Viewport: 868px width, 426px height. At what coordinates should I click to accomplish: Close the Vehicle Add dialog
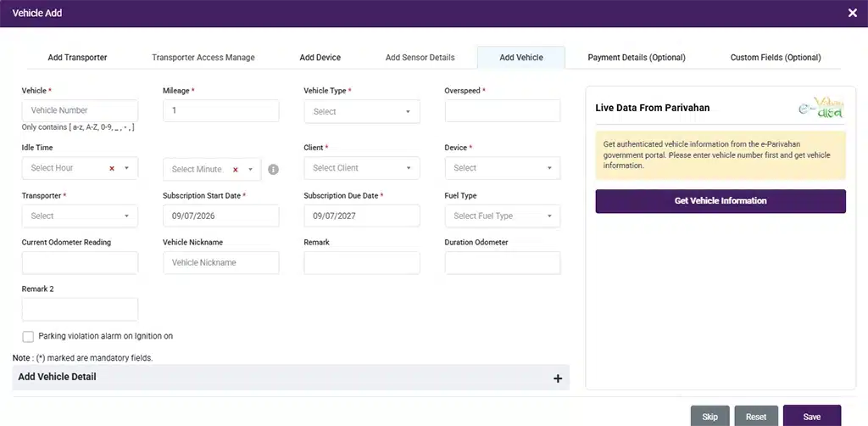[x=853, y=13]
